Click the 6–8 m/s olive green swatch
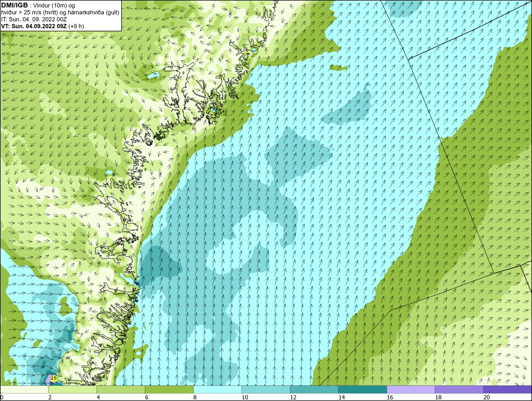532x401 pixels. [169, 389]
